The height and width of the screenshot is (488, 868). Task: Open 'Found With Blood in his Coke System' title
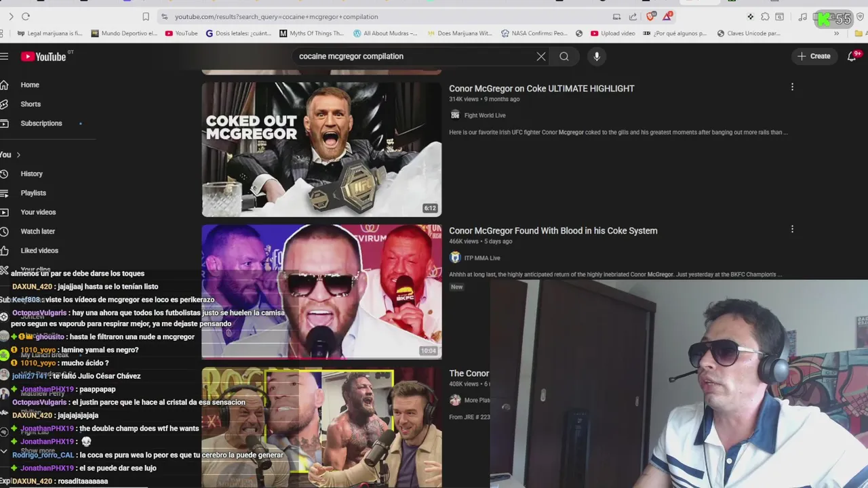pyautogui.click(x=553, y=231)
